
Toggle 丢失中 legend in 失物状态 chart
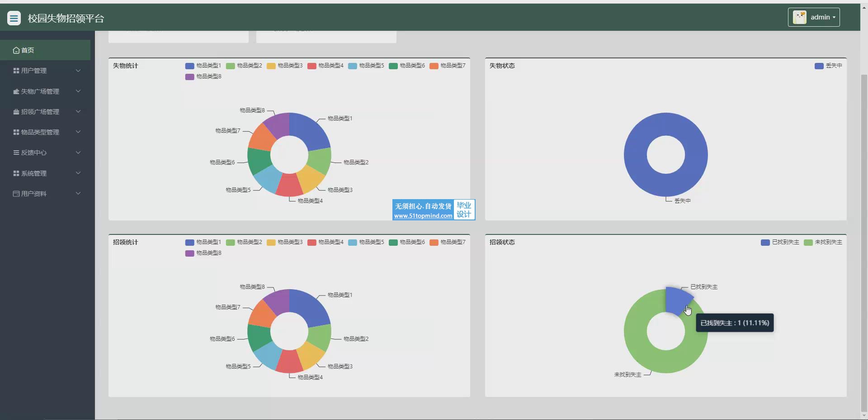828,66
